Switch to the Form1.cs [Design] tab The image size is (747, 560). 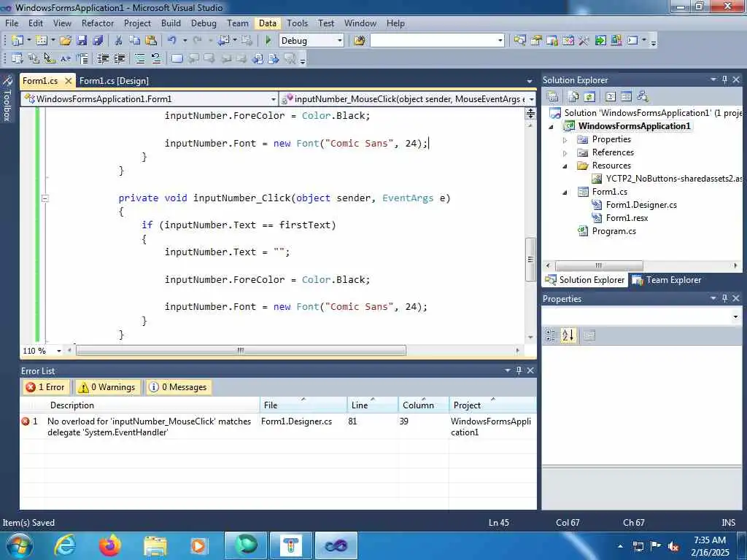[114, 81]
